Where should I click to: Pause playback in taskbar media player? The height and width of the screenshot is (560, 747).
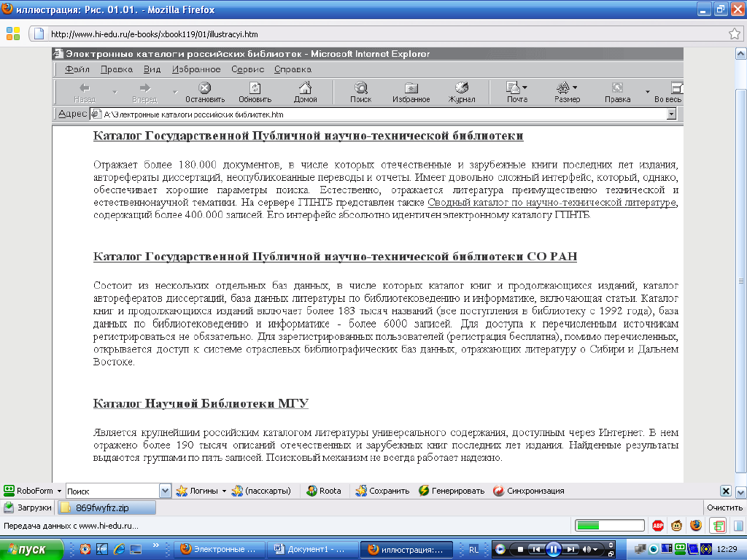coord(553,549)
